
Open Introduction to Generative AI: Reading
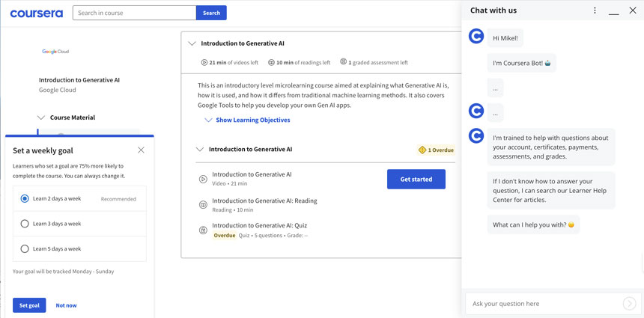pos(264,201)
